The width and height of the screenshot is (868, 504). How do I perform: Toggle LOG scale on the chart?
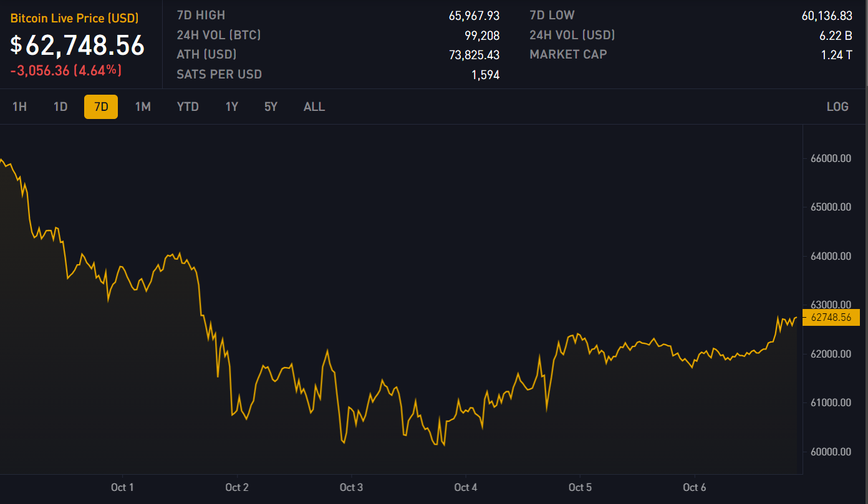coord(837,107)
